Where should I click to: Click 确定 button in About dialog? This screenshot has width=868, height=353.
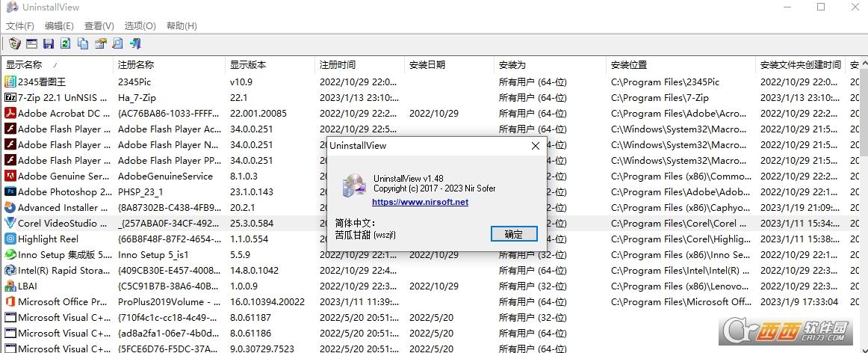coord(514,234)
